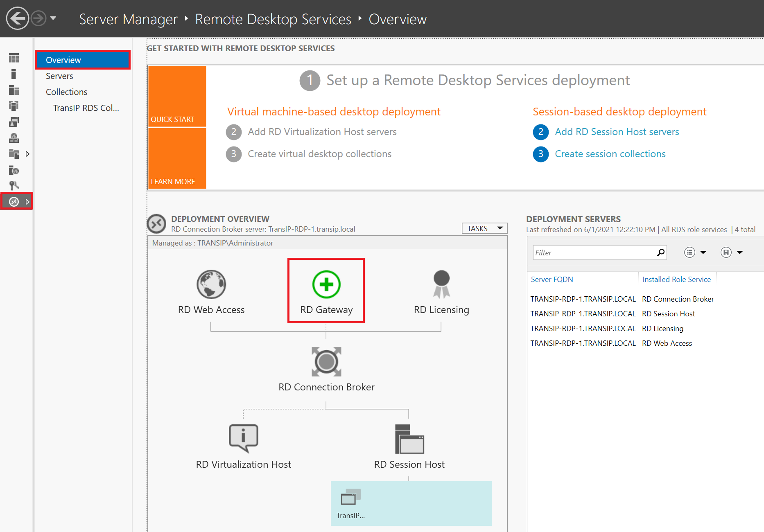The image size is (764, 532).
Task: Select the fourth sidebar role icon below All Servers
Action: (14, 106)
